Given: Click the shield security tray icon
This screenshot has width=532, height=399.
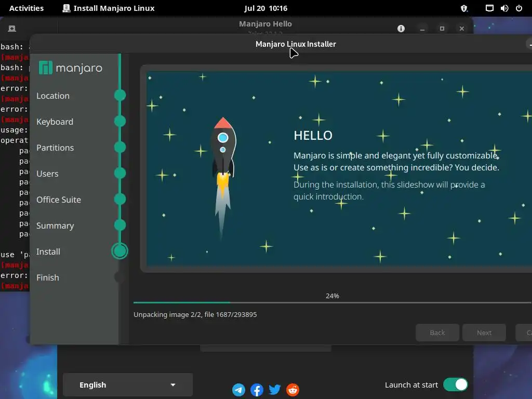Looking at the screenshot, I should [x=464, y=8].
